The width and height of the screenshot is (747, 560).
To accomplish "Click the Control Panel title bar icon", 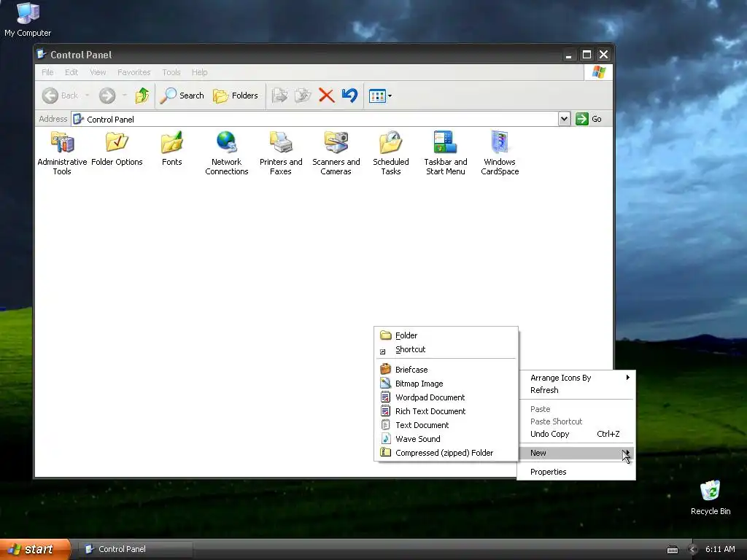I will (42, 54).
